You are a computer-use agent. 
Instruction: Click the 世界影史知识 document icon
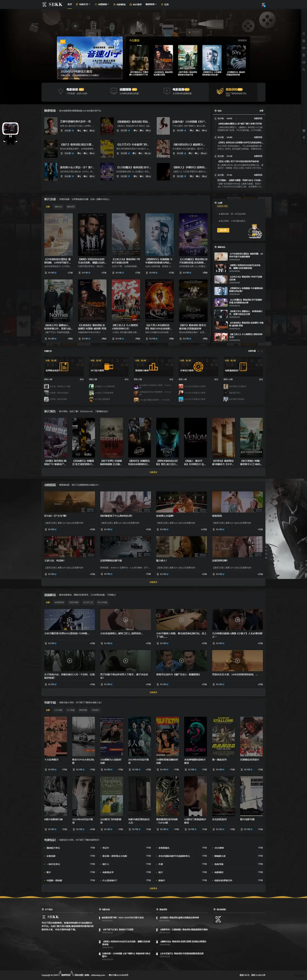[64, 367]
